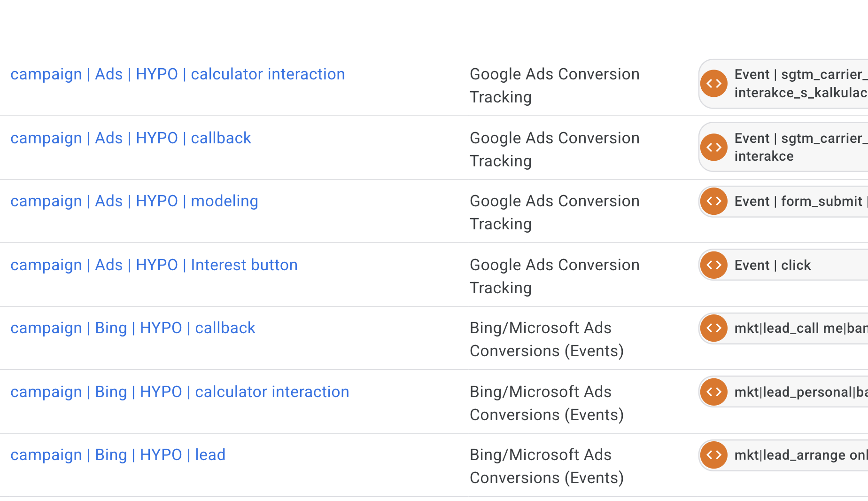Open campaign Ads HYPO modeling tag
The height and width of the screenshot is (501, 868).
tap(134, 201)
